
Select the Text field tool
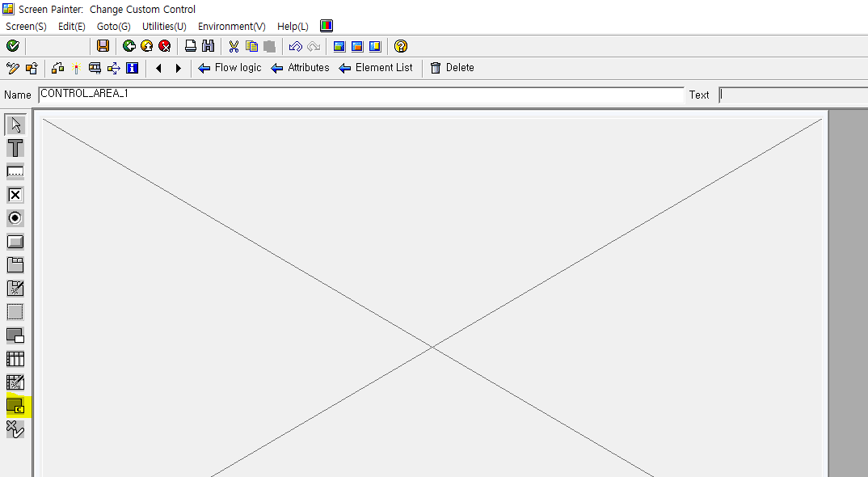click(15, 148)
